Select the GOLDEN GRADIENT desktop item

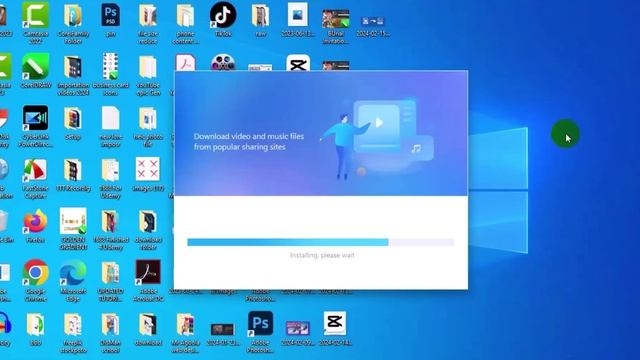73,221
